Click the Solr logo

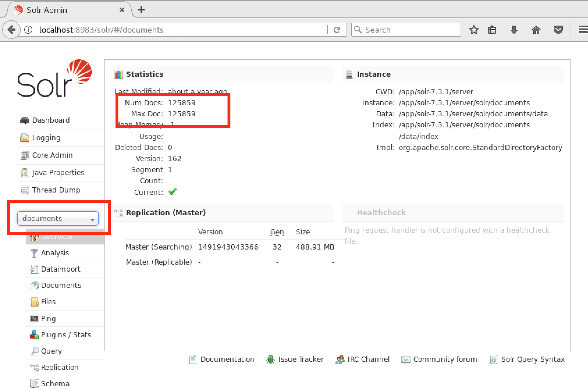coord(54,78)
